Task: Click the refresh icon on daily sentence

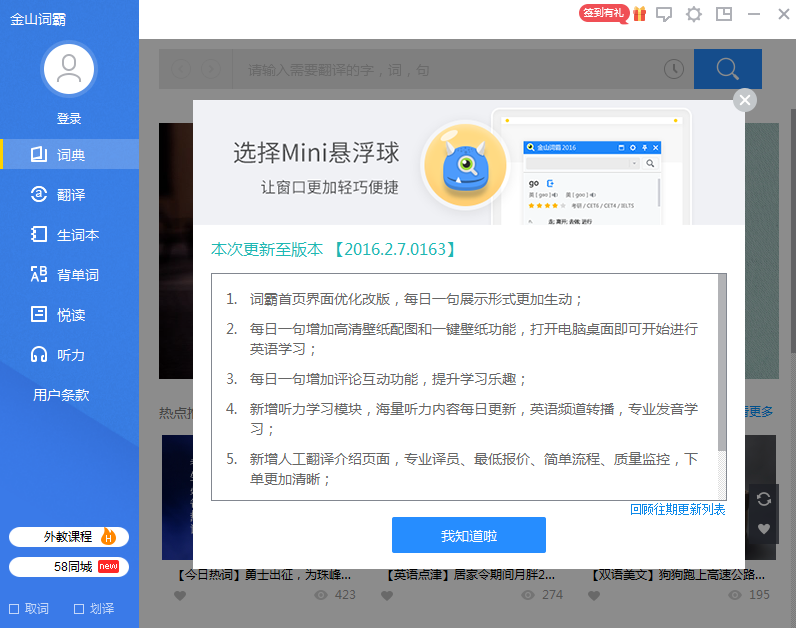Action: (764, 499)
